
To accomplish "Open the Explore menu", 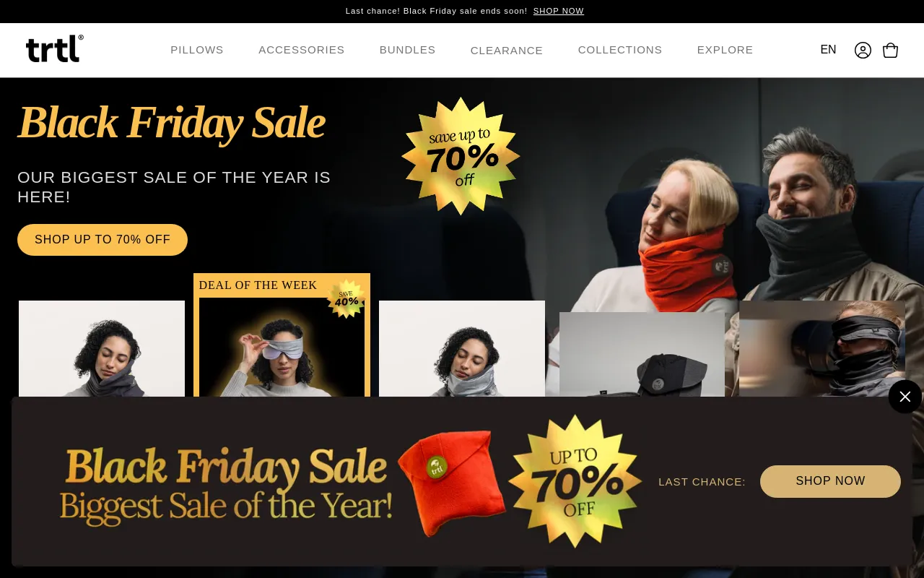I will pyautogui.click(x=725, y=50).
